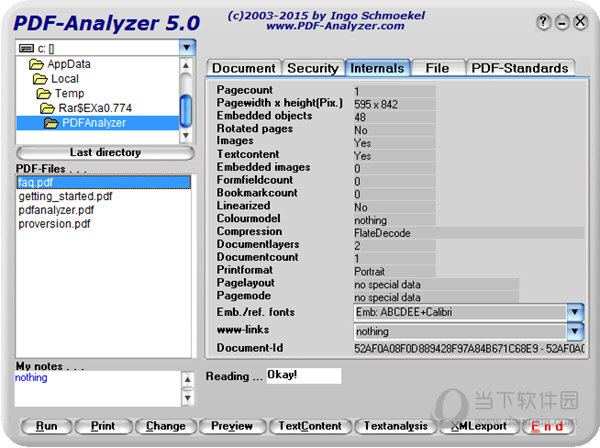The height and width of the screenshot is (448, 600).
Task: Click the XMLexport button
Action: coord(479,426)
